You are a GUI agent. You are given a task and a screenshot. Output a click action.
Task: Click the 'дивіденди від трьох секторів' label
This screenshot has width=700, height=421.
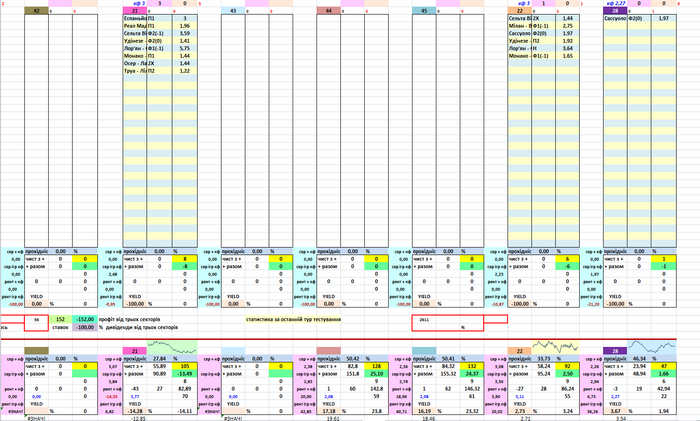tap(142, 327)
